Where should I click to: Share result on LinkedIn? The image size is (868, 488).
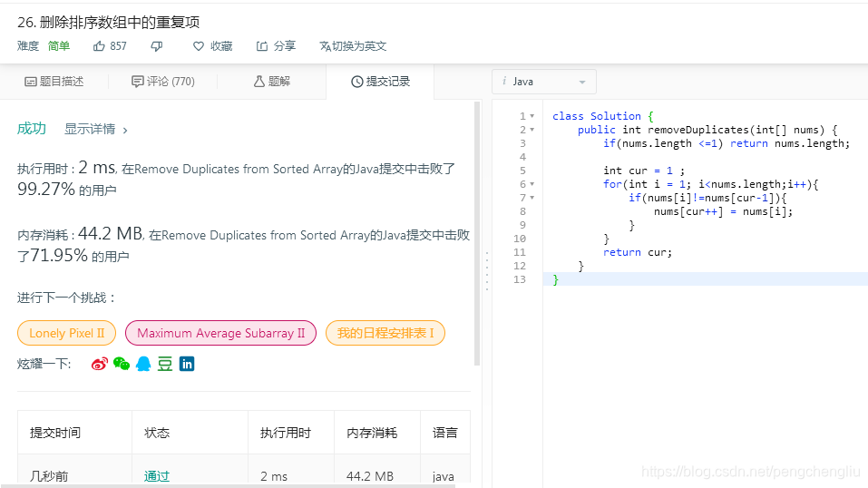pyautogui.click(x=187, y=364)
